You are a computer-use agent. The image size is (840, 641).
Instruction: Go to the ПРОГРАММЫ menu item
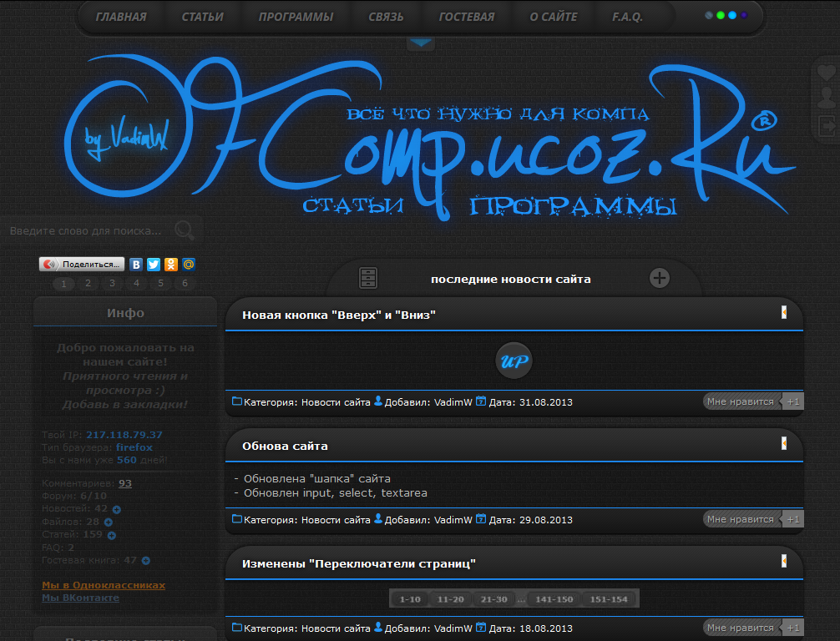click(x=296, y=17)
